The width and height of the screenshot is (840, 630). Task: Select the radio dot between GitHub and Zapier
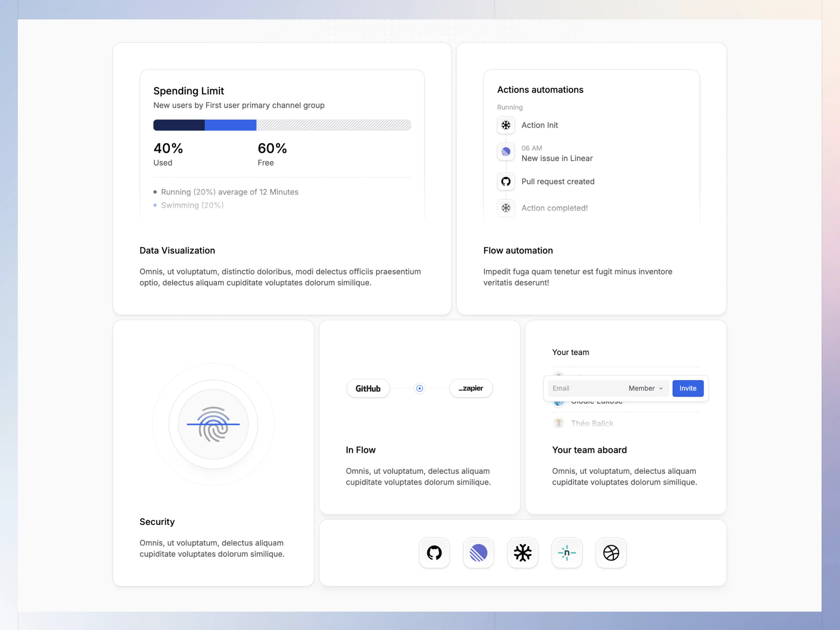420,388
